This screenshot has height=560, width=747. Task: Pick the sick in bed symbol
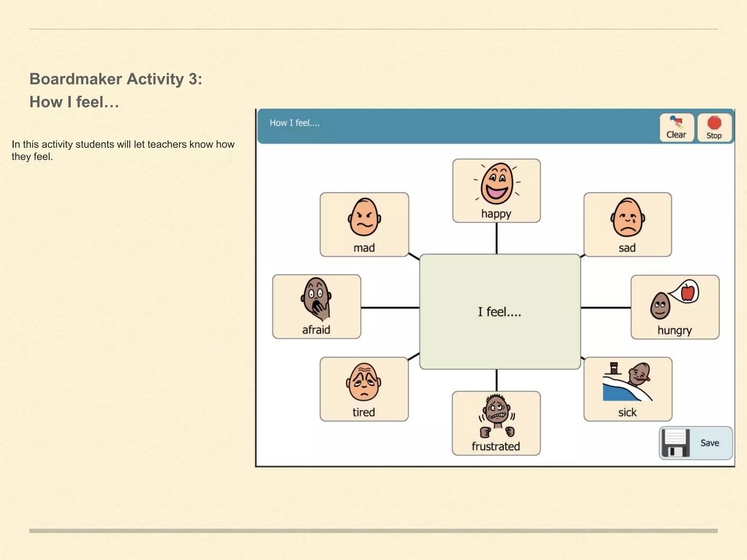[627, 382]
